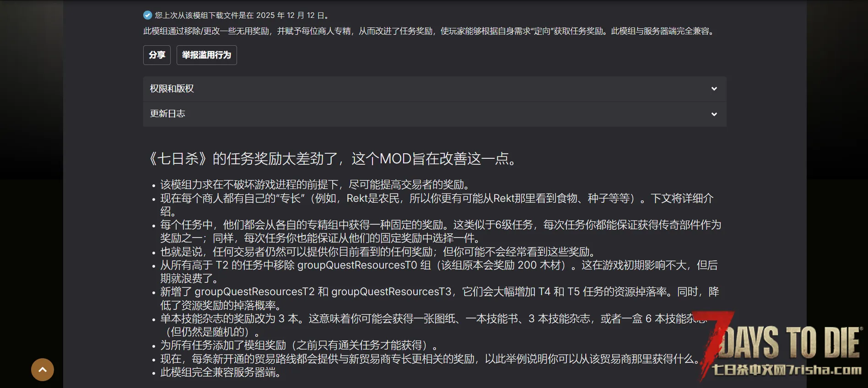868x388 pixels.
Task: Open the 权限和版权 section title
Action: point(172,89)
